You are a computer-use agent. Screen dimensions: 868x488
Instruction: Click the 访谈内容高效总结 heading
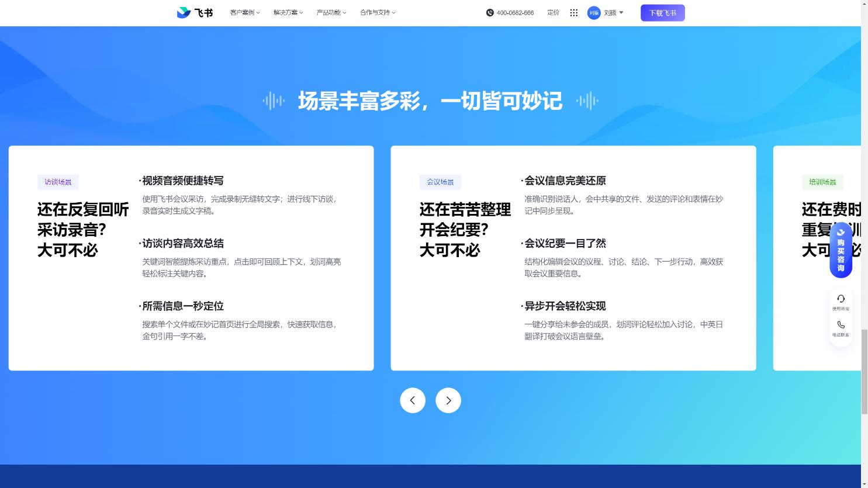click(182, 244)
